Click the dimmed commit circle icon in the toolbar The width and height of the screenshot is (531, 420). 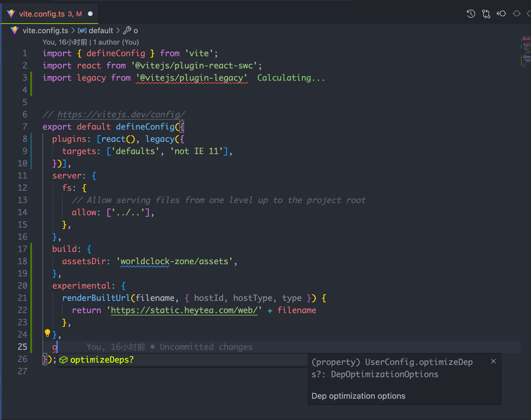(517, 13)
